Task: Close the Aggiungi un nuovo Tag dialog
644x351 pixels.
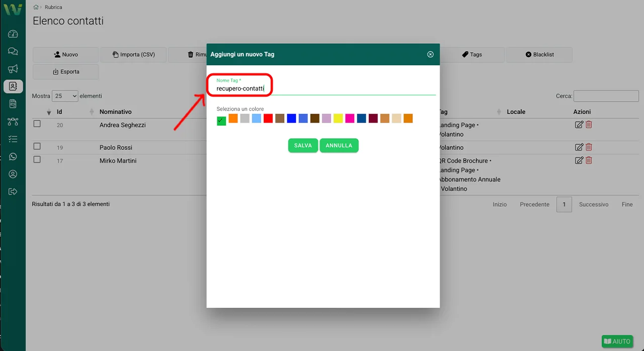Action: [x=430, y=54]
